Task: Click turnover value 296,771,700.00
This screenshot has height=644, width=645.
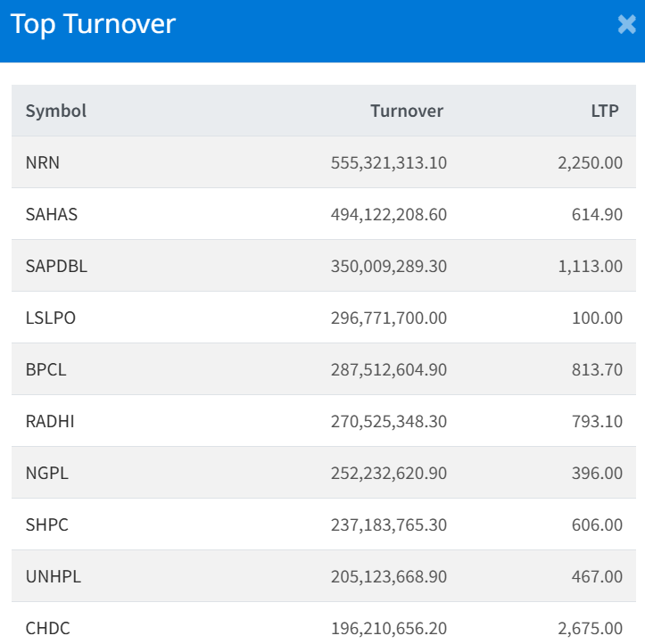Action: pyautogui.click(x=389, y=318)
